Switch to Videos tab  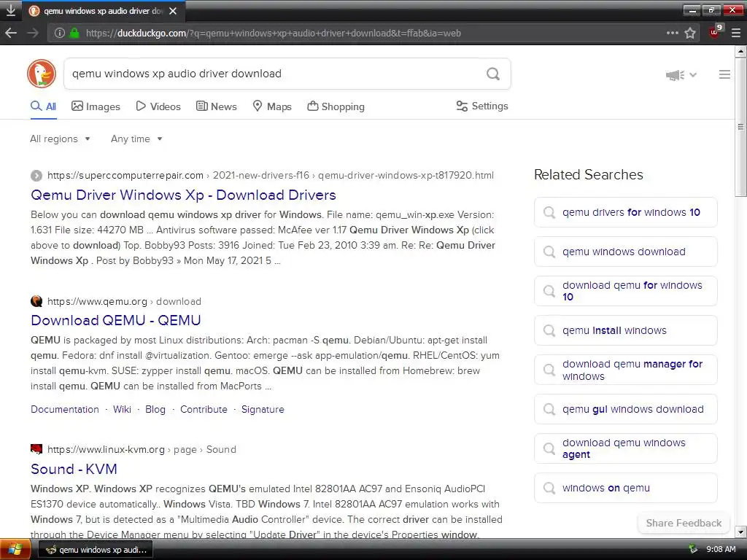(x=158, y=106)
